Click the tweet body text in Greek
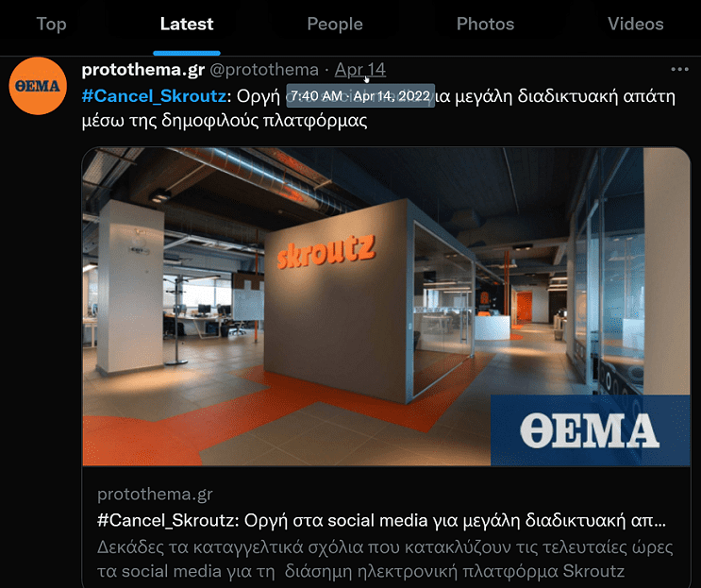The height and width of the screenshot is (588, 701). (x=378, y=109)
